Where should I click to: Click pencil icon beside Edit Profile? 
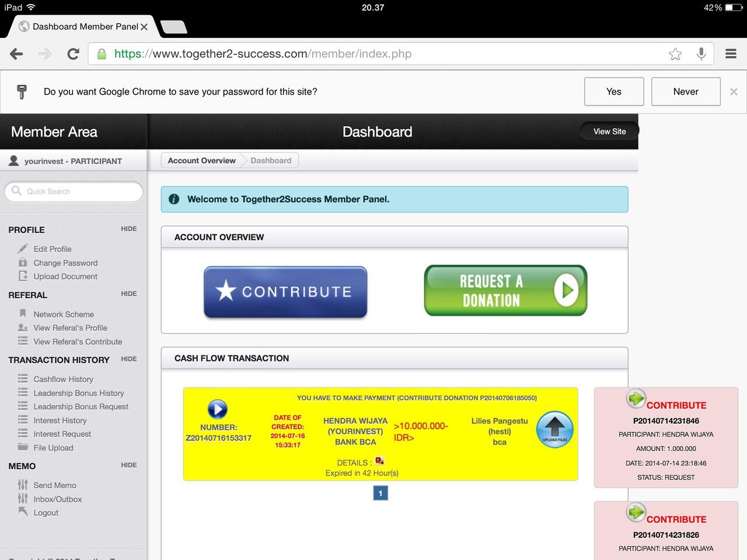click(23, 249)
